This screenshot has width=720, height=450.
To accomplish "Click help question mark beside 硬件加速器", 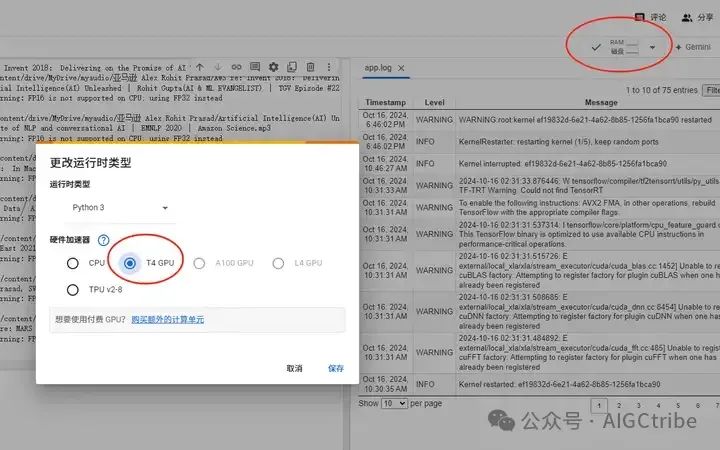I will coord(104,240).
